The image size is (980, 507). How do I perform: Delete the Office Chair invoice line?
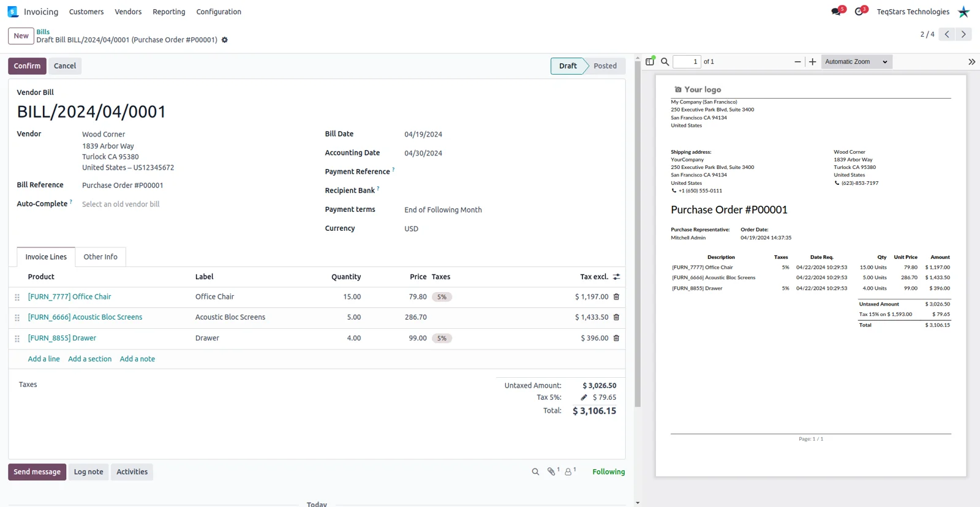point(616,297)
